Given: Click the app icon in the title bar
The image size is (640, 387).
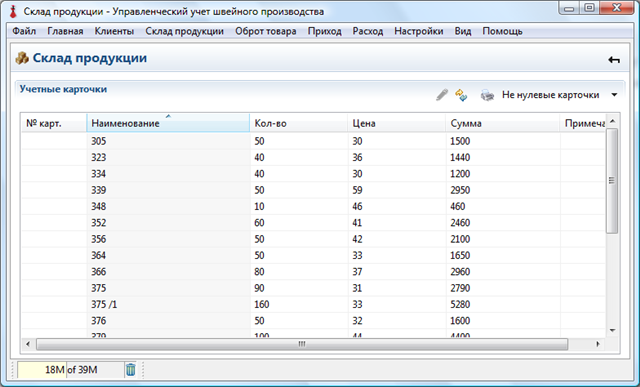Looking at the screenshot, I should (13, 11).
